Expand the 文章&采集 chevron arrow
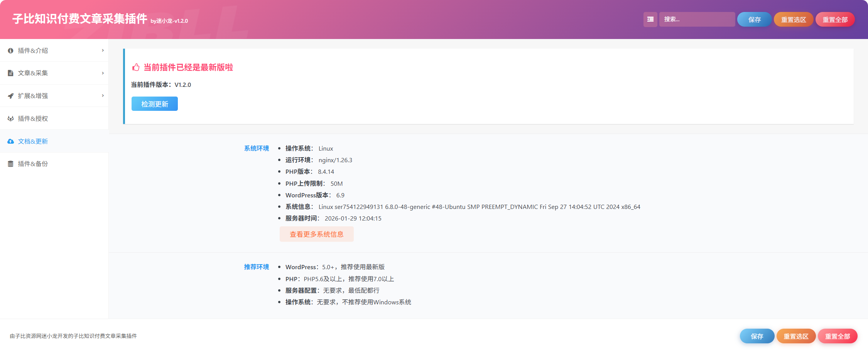 103,73
